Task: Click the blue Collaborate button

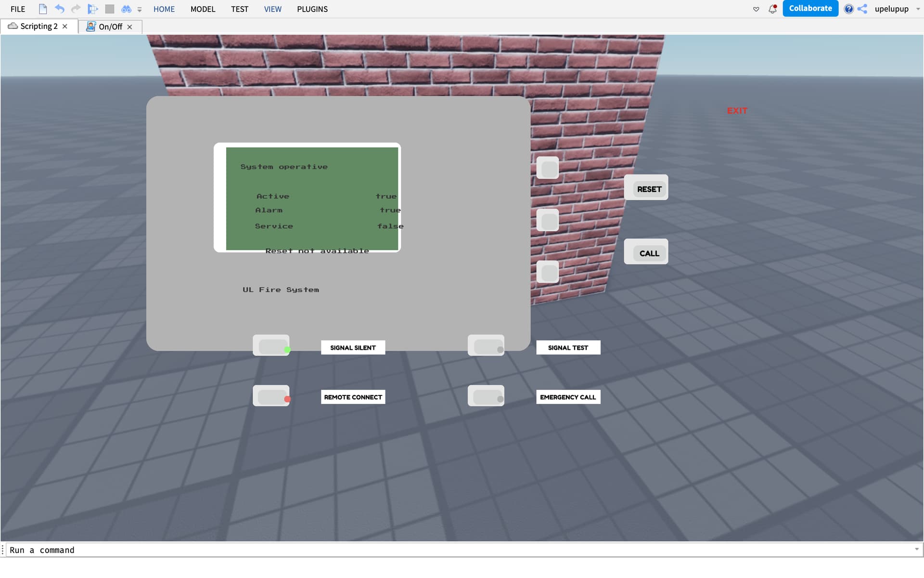Action: click(x=810, y=8)
